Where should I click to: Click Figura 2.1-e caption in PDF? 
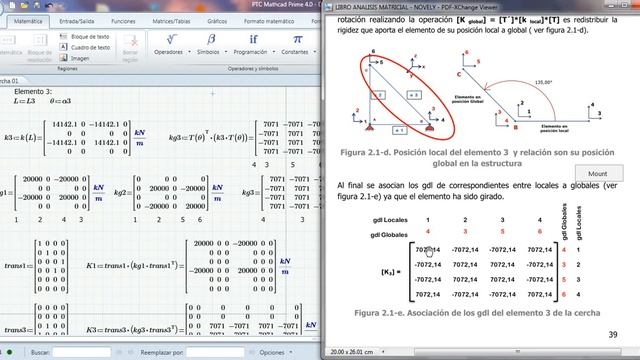pyautogui.click(x=477, y=313)
